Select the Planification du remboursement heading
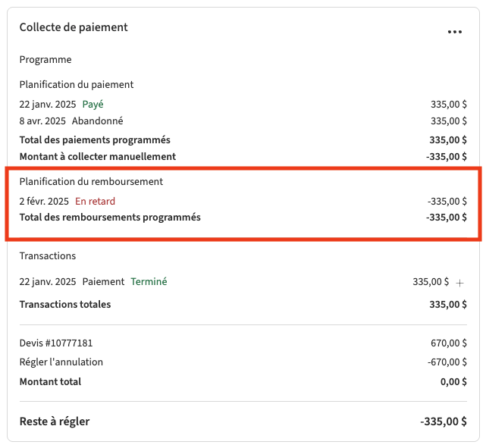The height and width of the screenshot is (448, 486). (91, 181)
